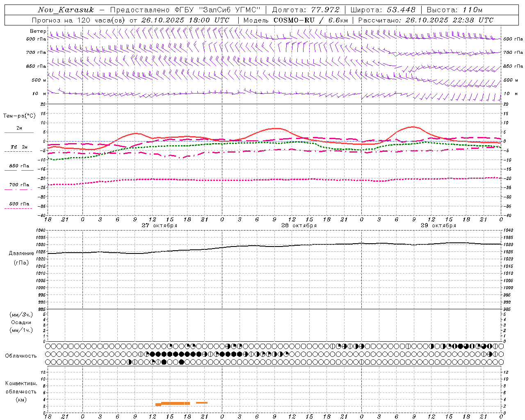Screen dimensions: 525x420
Task: Click the elevation value Высота: 110м
Action: coord(454,10)
